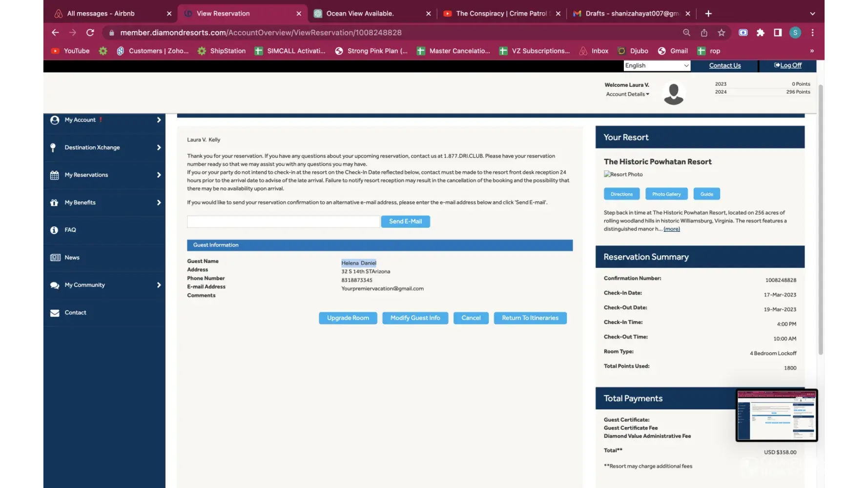The image size is (868, 488).
Task: Close the View Reservation tab
Action: (299, 14)
